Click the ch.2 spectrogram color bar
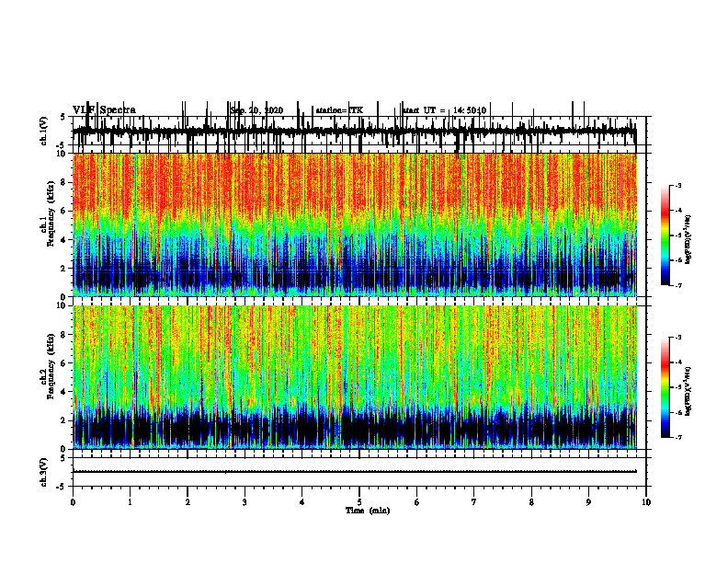This screenshot has width=728, height=563. 665,387
